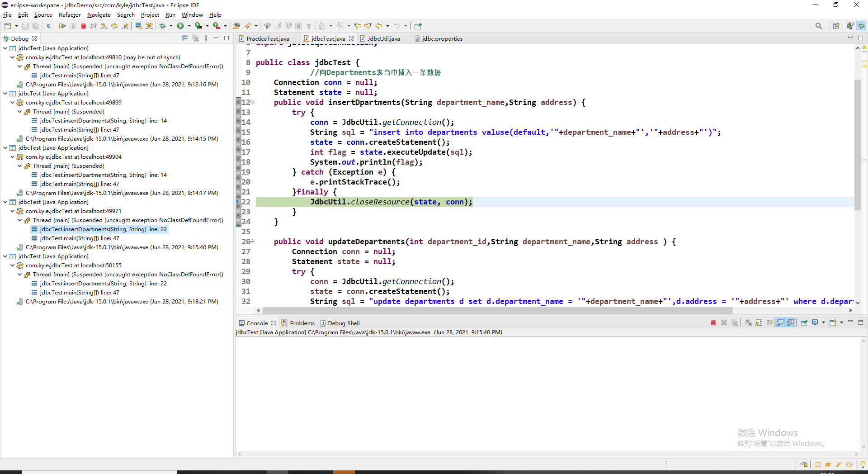868x474 pixels.
Task: Switch to the PracticeTest.java editor tab
Action: pyautogui.click(x=268, y=39)
